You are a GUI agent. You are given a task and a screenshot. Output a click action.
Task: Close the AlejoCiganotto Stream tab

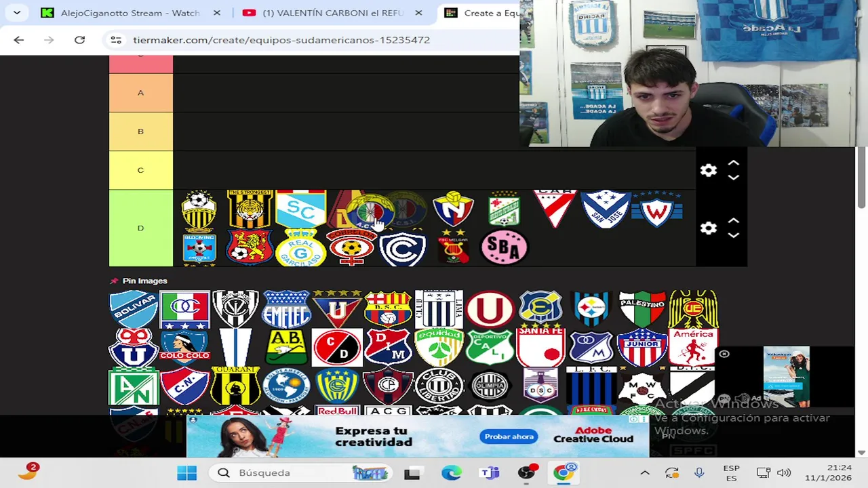coord(217,13)
